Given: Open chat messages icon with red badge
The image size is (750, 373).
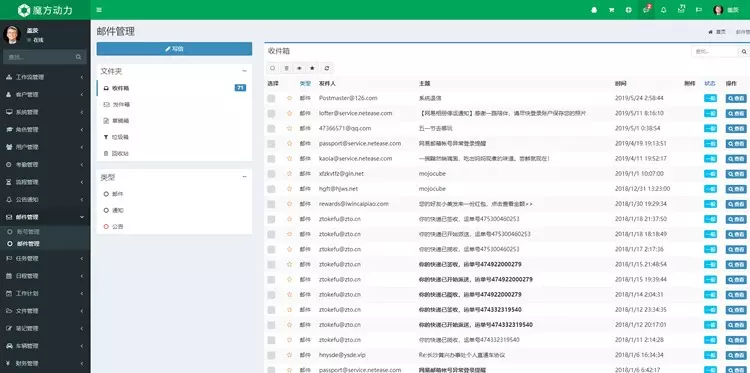Looking at the screenshot, I should 646,10.
